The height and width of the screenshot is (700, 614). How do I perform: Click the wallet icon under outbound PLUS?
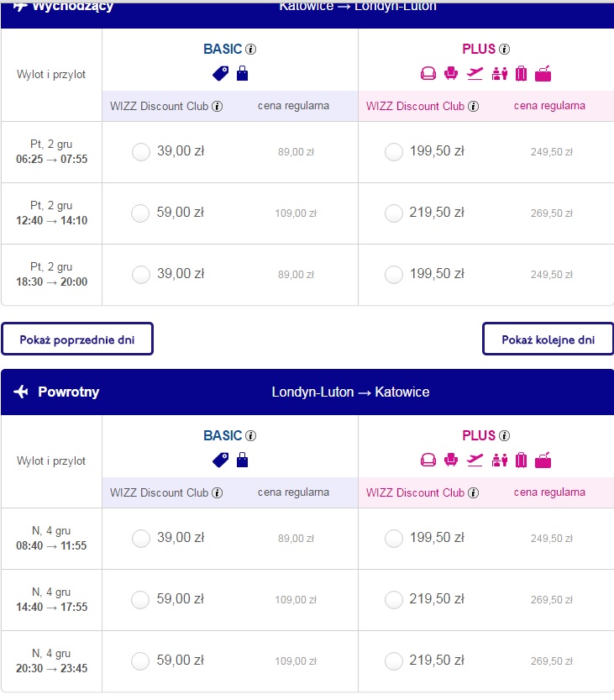(543, 73)
